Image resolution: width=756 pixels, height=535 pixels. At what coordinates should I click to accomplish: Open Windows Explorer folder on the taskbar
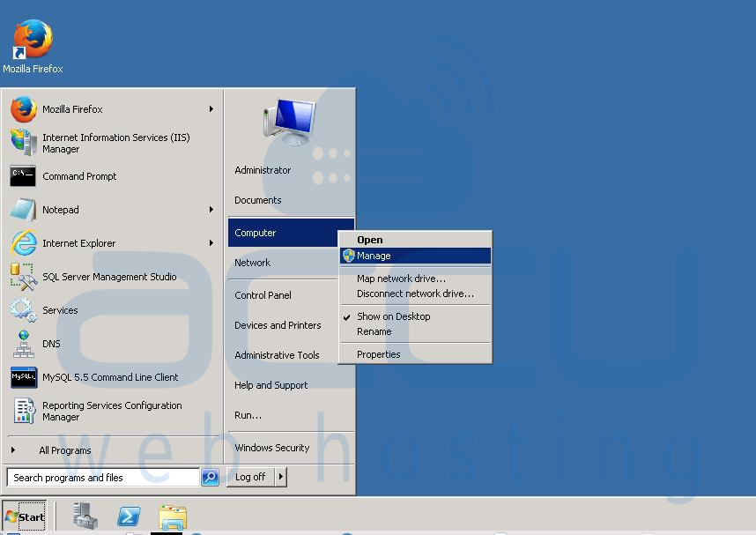tap(173, 517)
